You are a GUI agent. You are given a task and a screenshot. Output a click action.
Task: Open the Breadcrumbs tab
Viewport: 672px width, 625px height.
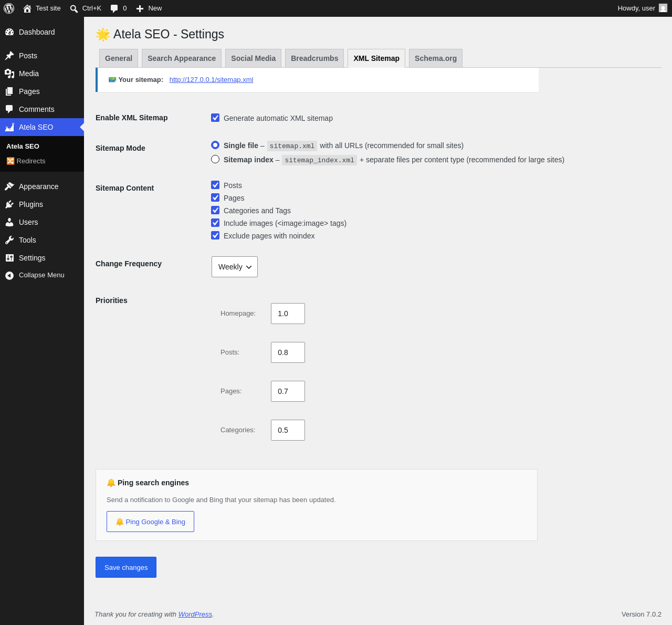coord(314,58)
